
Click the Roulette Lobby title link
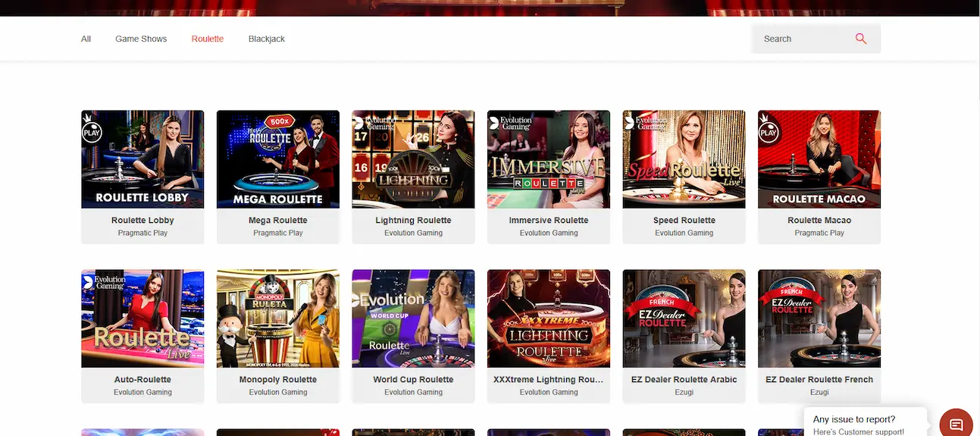click(142, 220)
